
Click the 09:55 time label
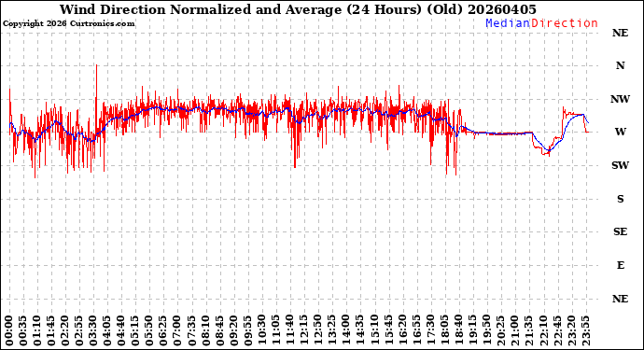point(248,330)
